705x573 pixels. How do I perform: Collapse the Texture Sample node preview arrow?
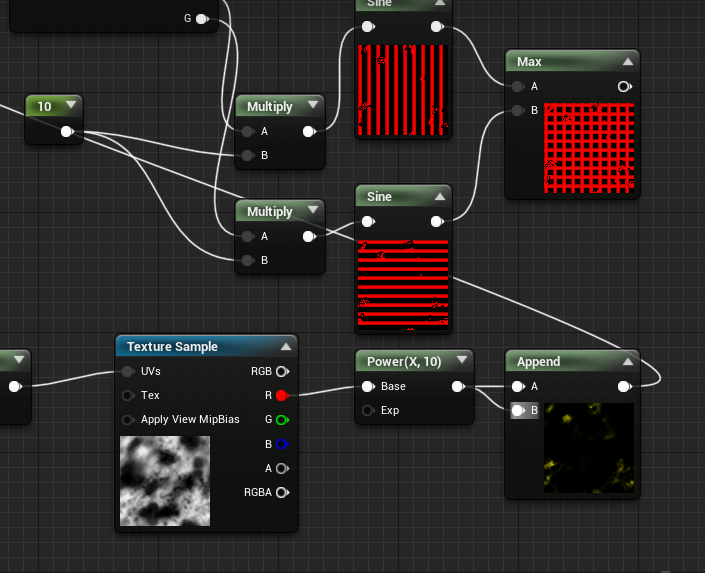click(x=286, y=347)
